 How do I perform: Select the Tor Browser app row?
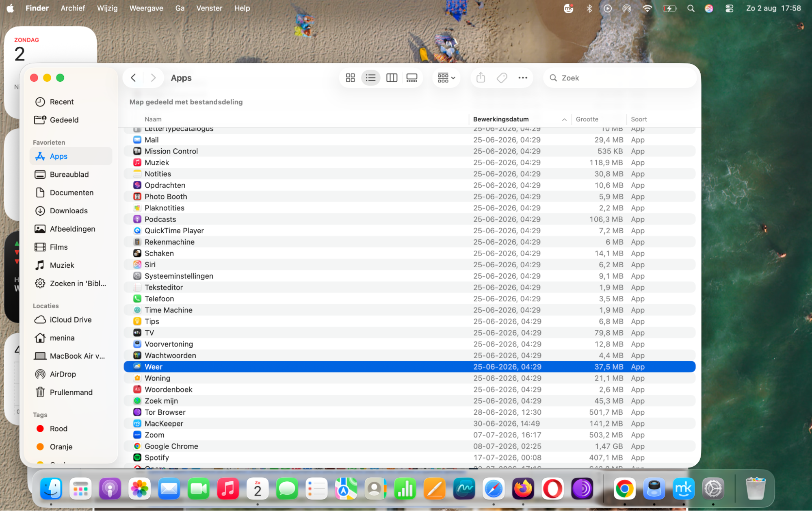409,412
